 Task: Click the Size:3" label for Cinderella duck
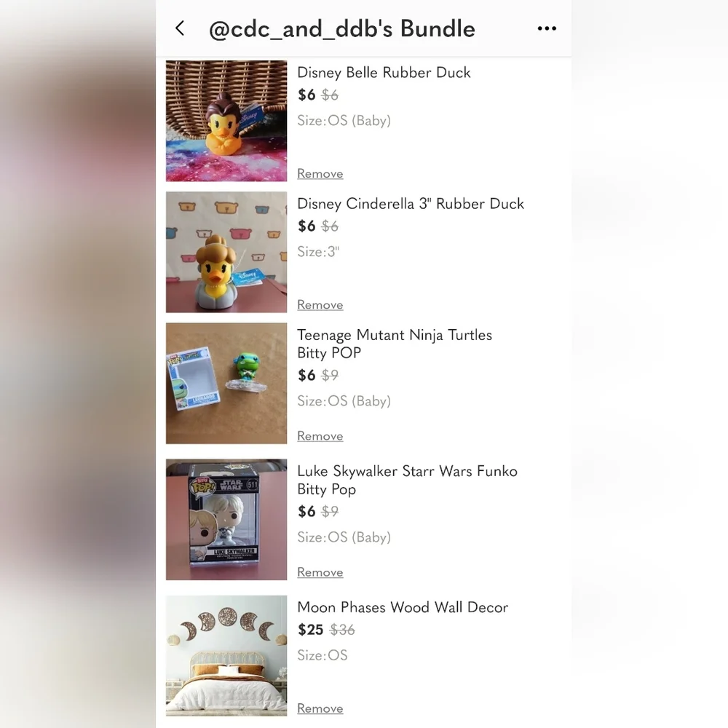318,252
